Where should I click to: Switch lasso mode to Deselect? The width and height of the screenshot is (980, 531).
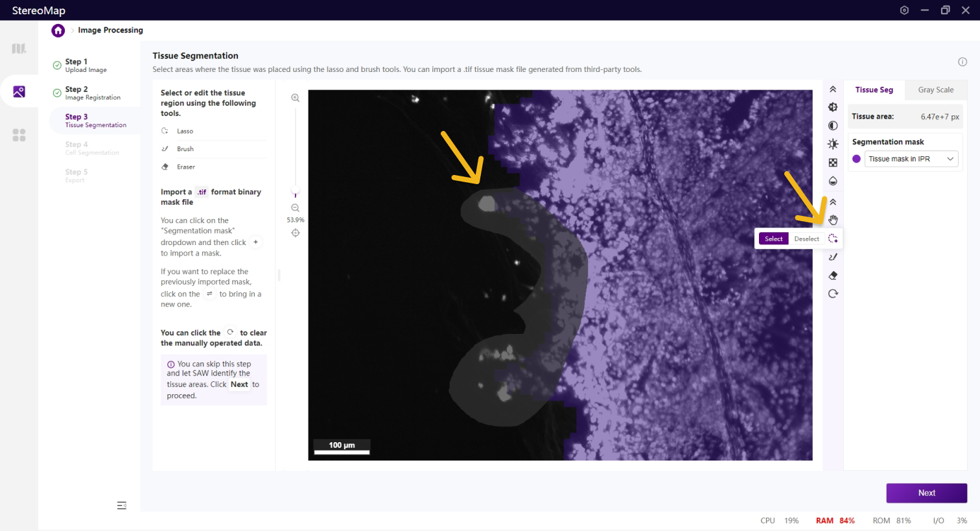pos(806,239)
